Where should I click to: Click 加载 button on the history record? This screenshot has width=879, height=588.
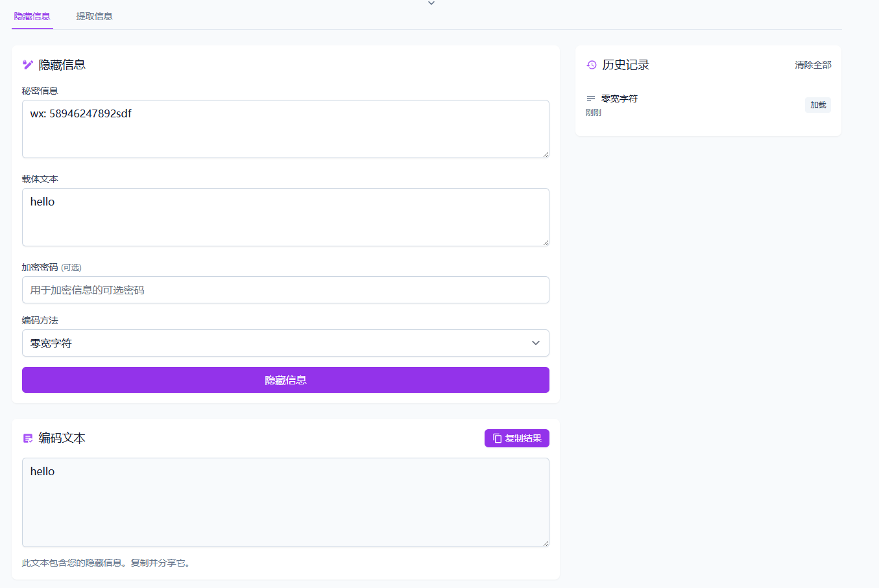(817, 105)
